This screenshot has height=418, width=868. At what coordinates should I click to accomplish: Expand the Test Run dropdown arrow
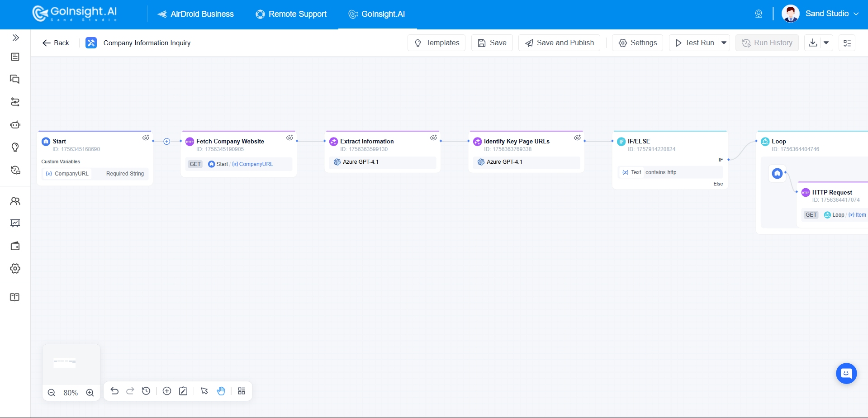[x=724, y=43]
